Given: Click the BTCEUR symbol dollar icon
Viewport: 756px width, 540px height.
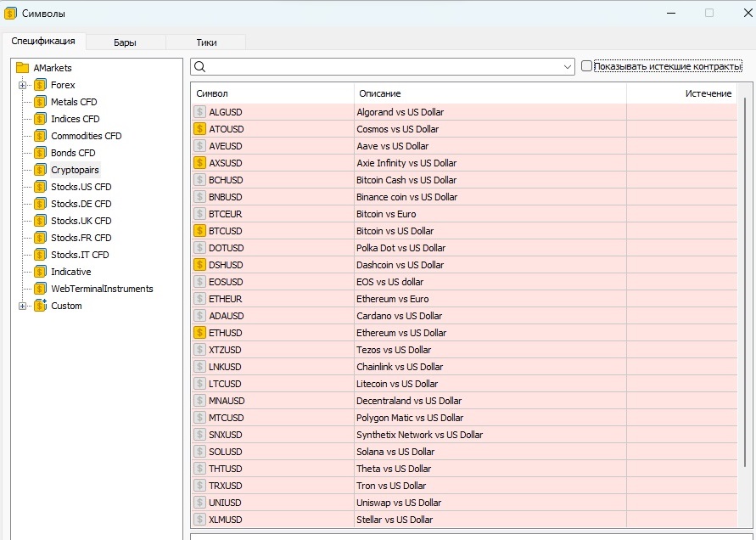Looking at the screenshot, I should [x=199, y=214].
